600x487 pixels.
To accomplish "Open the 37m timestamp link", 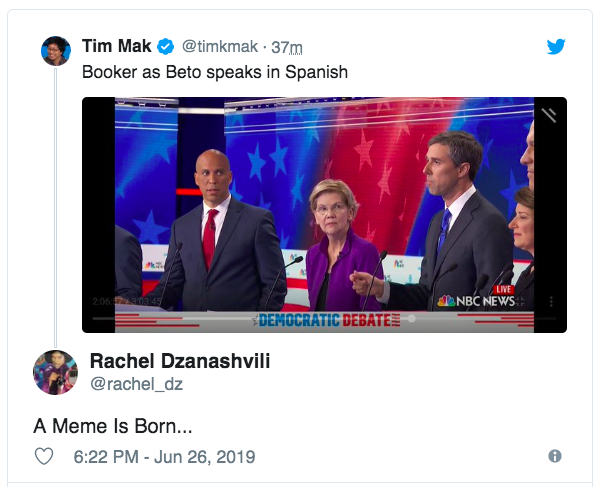I will 287,47.
